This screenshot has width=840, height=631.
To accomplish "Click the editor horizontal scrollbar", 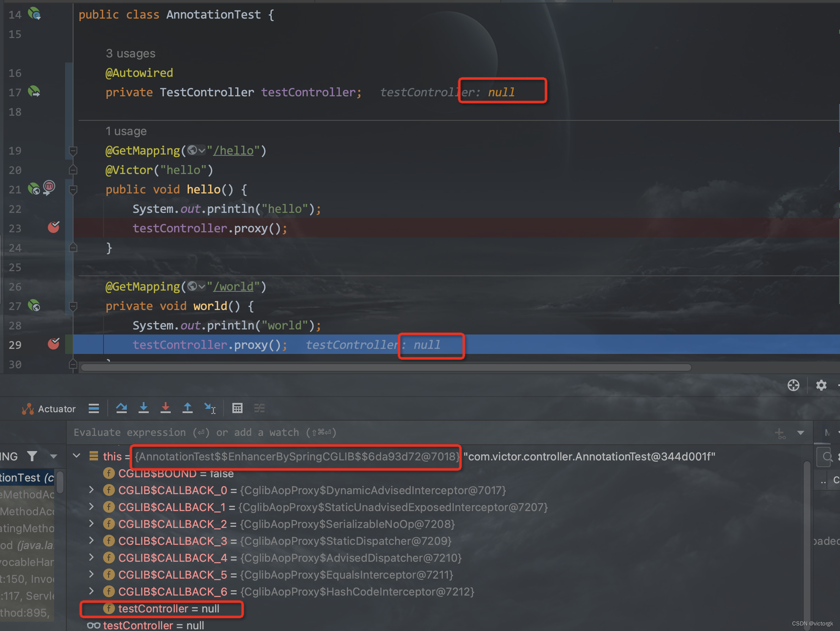I will coord(385,367).
